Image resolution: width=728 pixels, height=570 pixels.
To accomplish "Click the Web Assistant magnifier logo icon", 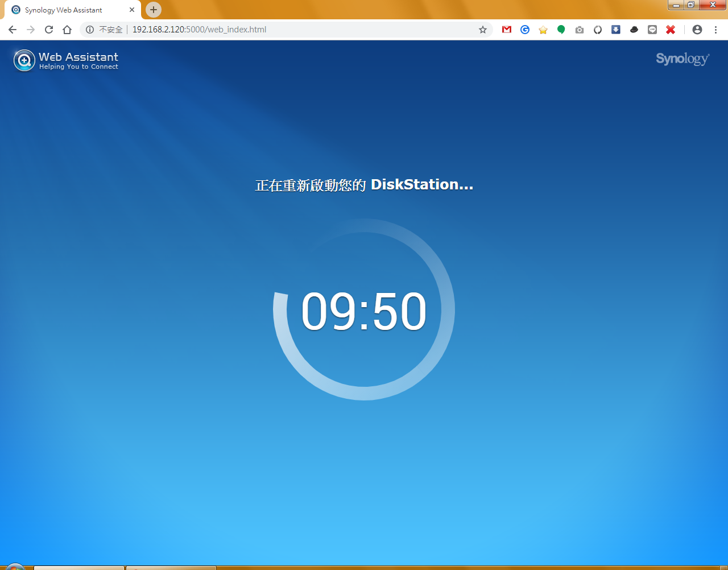I will click(24, 60).
